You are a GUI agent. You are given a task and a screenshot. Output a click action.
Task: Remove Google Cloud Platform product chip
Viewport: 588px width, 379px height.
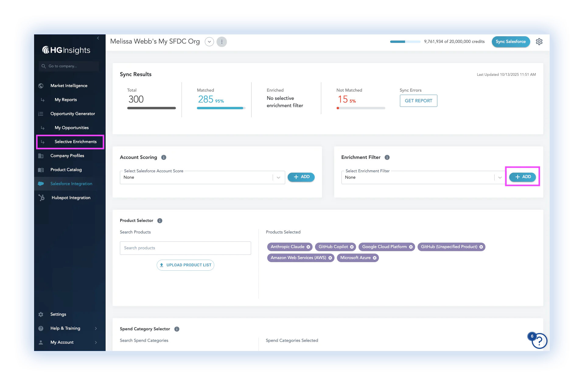411,247
